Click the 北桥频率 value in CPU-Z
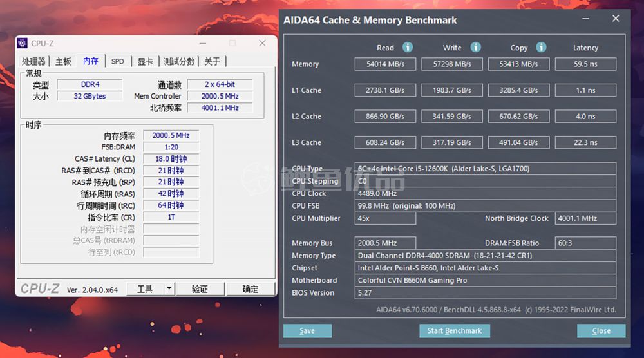 click(220, 108)
